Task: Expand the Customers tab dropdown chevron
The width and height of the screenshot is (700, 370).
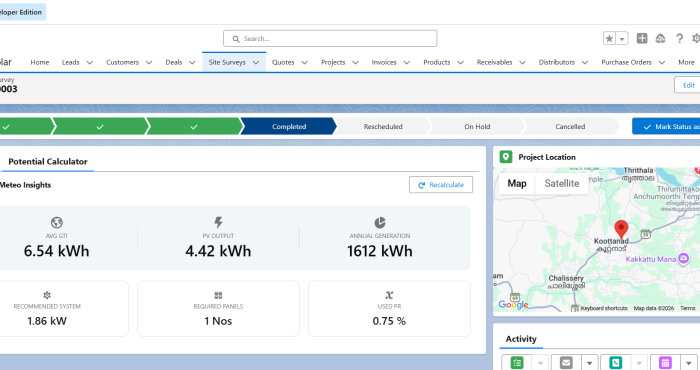Action: click(x=149, y=62)
